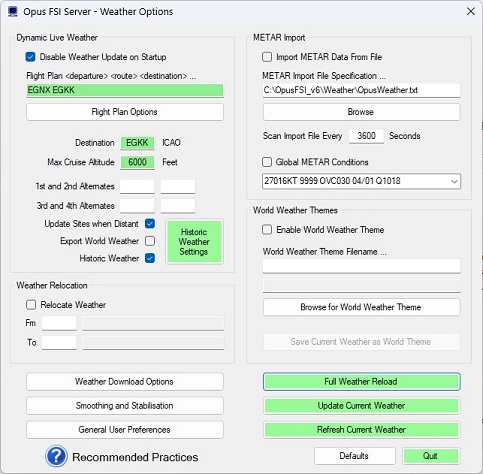483x474 pixels.
Task: Enable Export World Weather checkbox
Action: pyautogui.click(x=150, y=241)
